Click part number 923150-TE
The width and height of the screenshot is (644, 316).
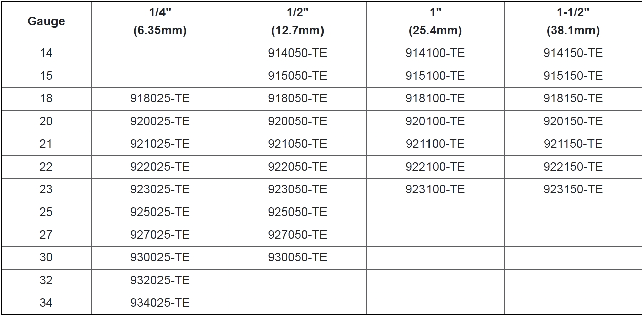[573, 189]
